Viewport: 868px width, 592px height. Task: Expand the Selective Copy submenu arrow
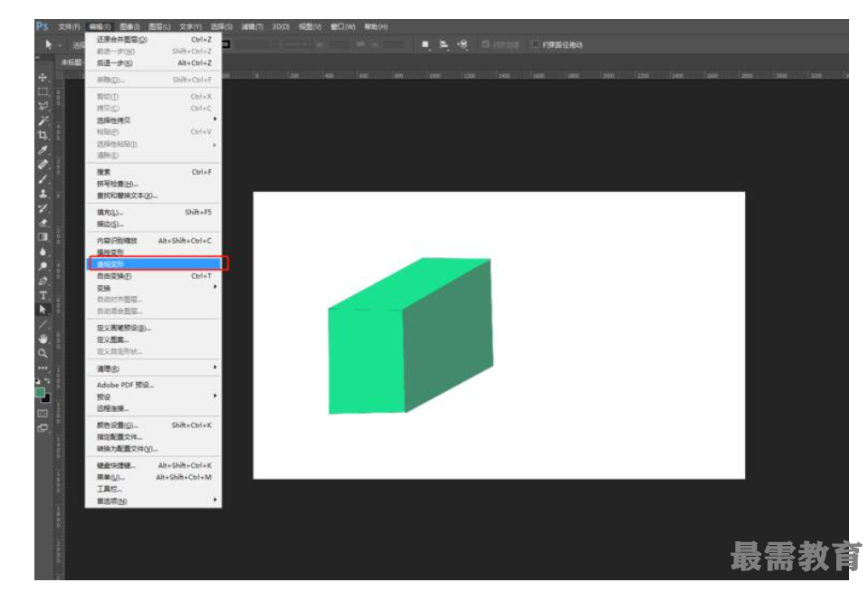[x=215, y=119]
